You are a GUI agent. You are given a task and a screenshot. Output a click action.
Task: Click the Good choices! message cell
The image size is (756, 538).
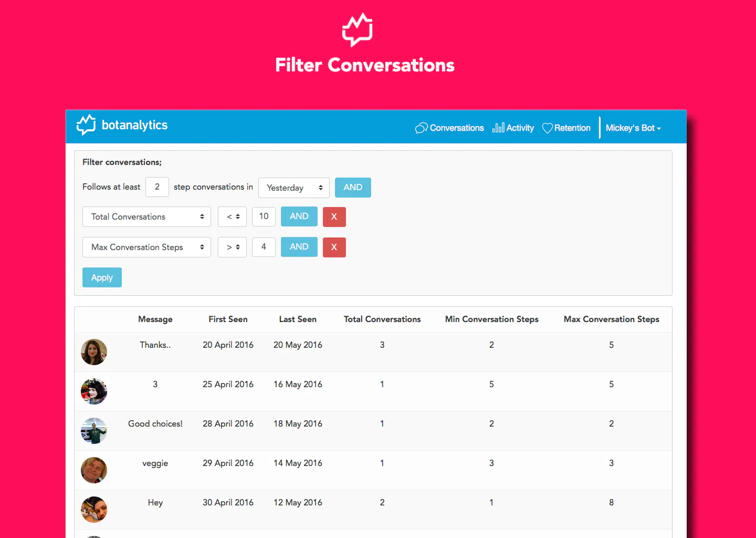click(155, 423)
